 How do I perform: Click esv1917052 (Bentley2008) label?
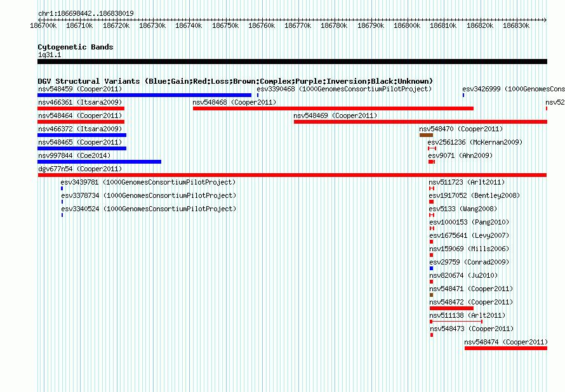[x=474, y=195]
